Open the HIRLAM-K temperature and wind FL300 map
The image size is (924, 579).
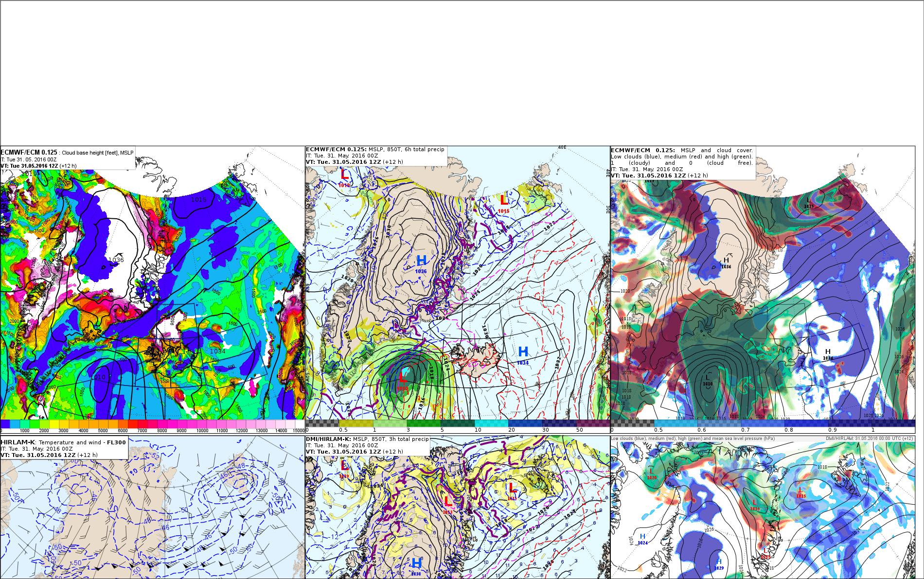pyautogui.click(x=152, y=507)
